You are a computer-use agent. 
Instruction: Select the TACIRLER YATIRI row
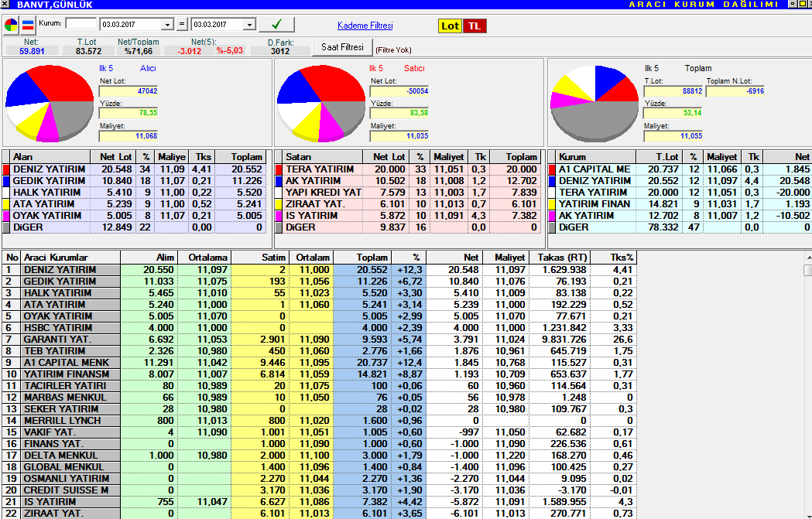tap(320, 386)
